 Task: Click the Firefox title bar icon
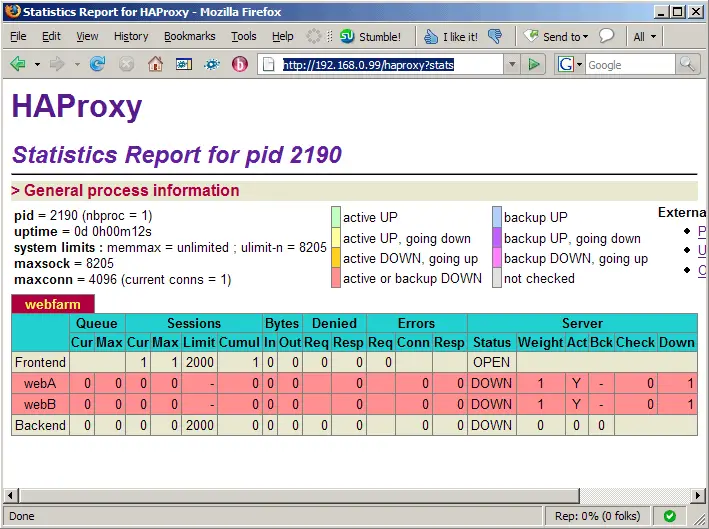coord(13,11)
